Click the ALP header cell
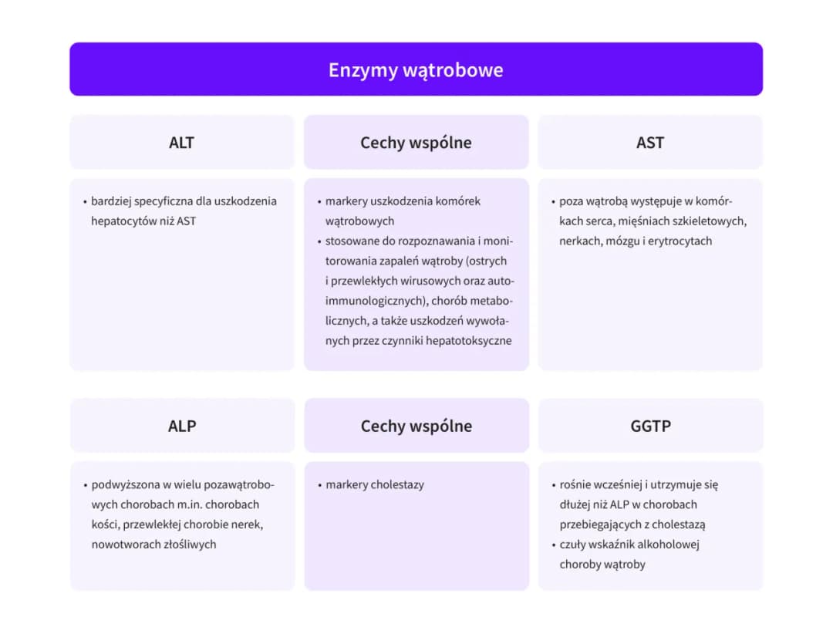This screenshot has width=833, height=644. pyautogui.click(x=182, y=426)
